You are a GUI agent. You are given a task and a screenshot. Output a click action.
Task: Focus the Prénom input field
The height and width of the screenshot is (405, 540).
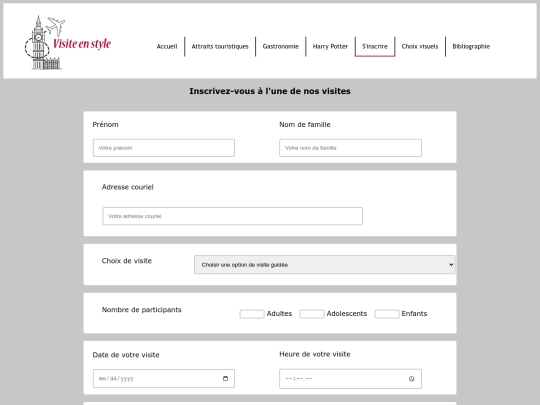coord(164,148)
